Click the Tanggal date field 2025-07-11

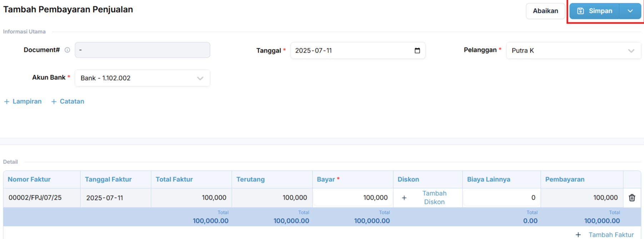(358, 50)
